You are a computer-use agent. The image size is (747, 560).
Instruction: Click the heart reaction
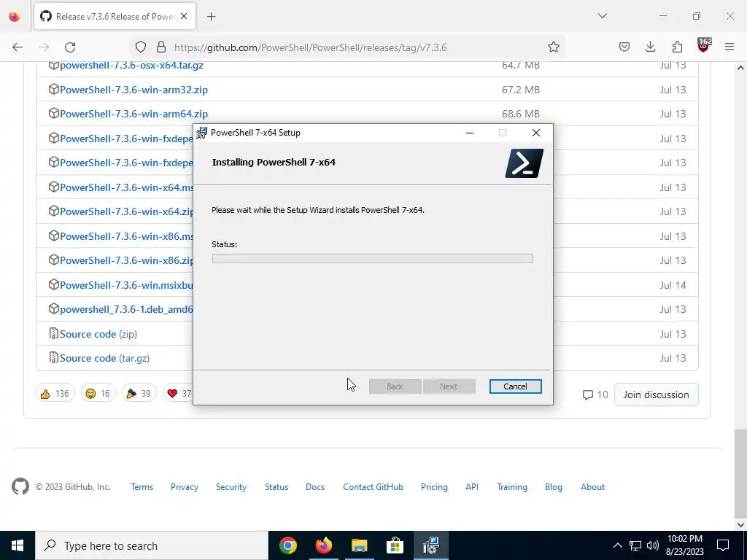point(179,394)
